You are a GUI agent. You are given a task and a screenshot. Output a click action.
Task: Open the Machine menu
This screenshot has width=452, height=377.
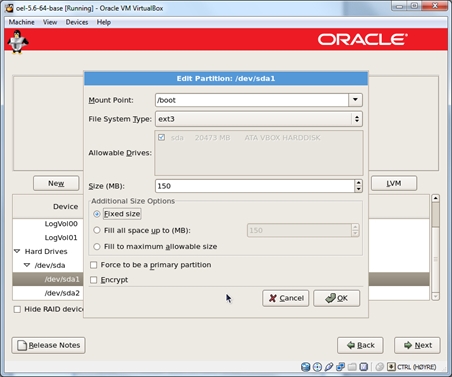click(x=21, y=22)
